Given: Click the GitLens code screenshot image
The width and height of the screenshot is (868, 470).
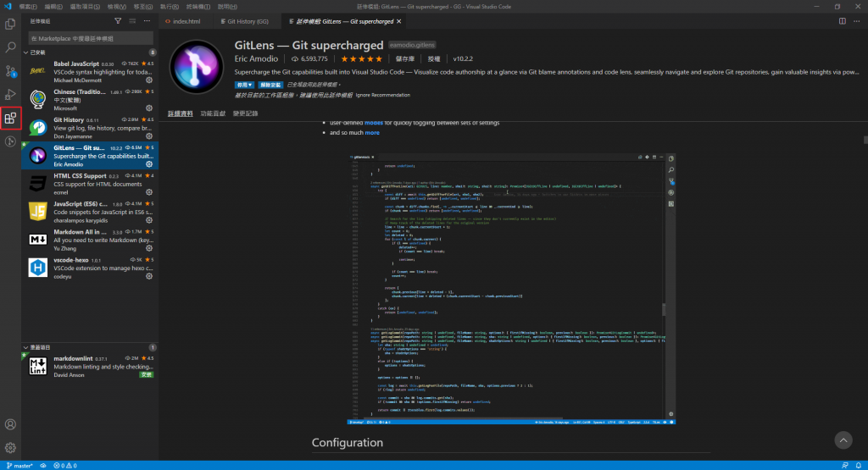Looking at the screenshot, I should point(511,289).
